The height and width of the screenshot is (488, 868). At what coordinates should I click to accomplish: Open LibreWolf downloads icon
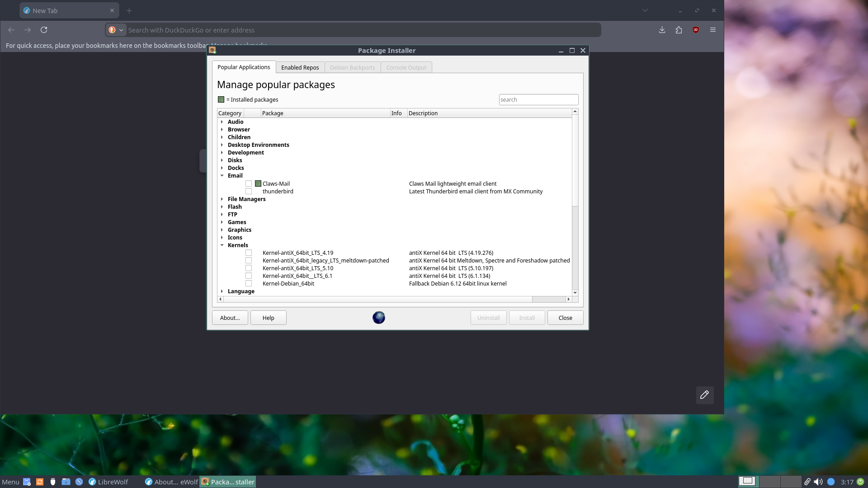tap(662, 30)
